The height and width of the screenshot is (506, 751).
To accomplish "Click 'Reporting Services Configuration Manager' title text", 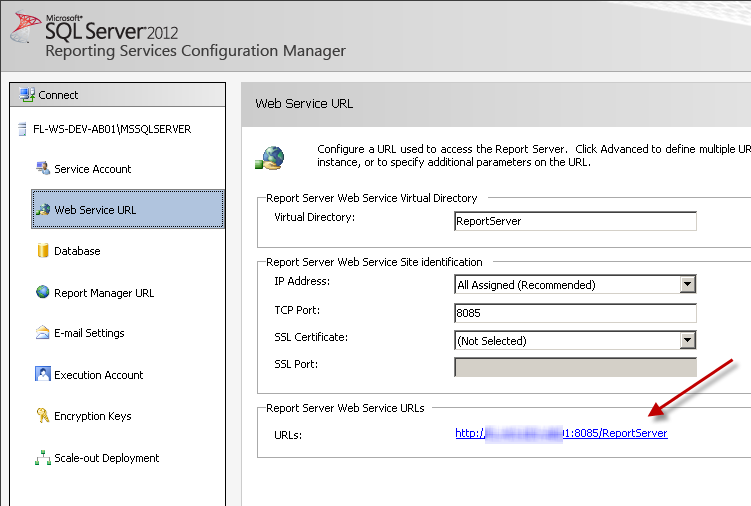I will pos(195,51).
